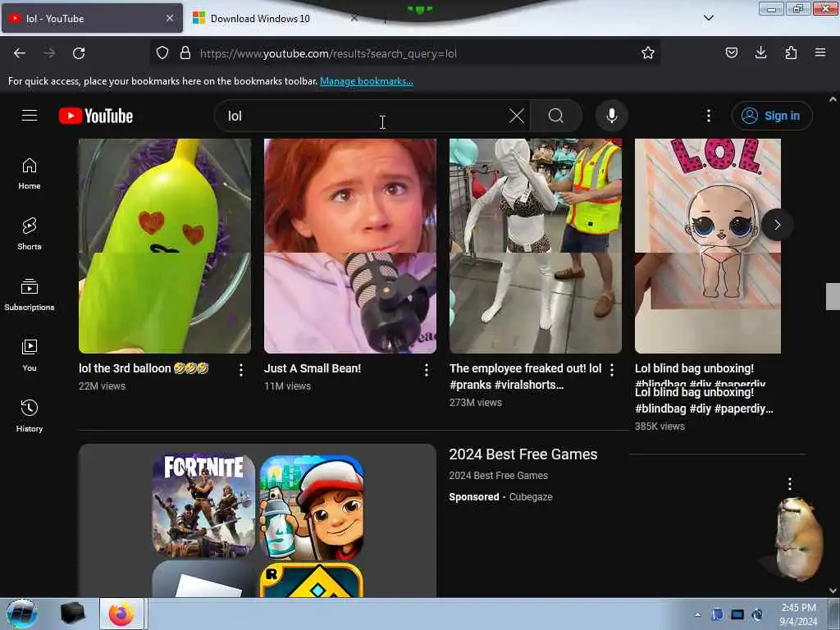Open "Just A Small Bean!" title
This screenshot has width=840, height=630.
(313, 368)
